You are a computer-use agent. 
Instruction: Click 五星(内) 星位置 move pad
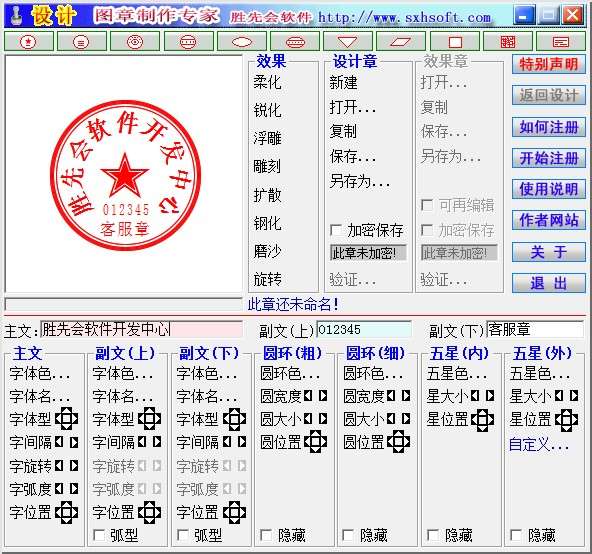483,419
